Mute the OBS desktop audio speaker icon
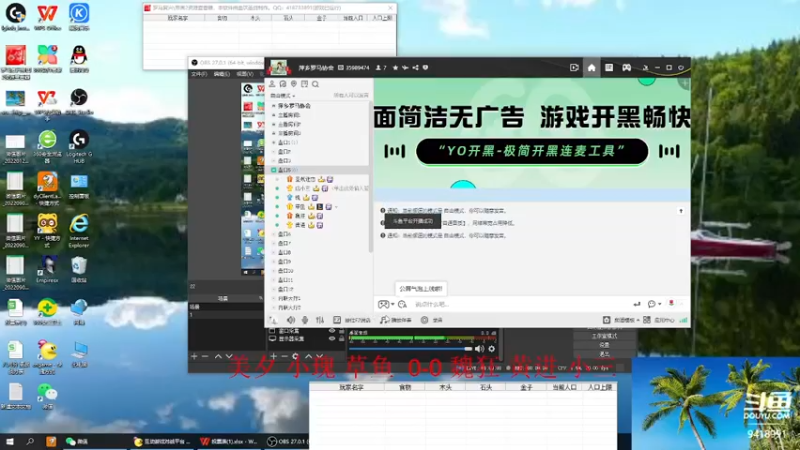The image size is (800, 450). (479, 349)
